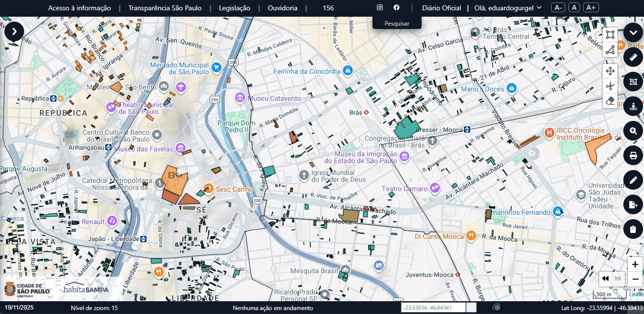Viewport: 644px width, 314px height.
Task: Open the ruler measurement tool
Action: [633, 57]
